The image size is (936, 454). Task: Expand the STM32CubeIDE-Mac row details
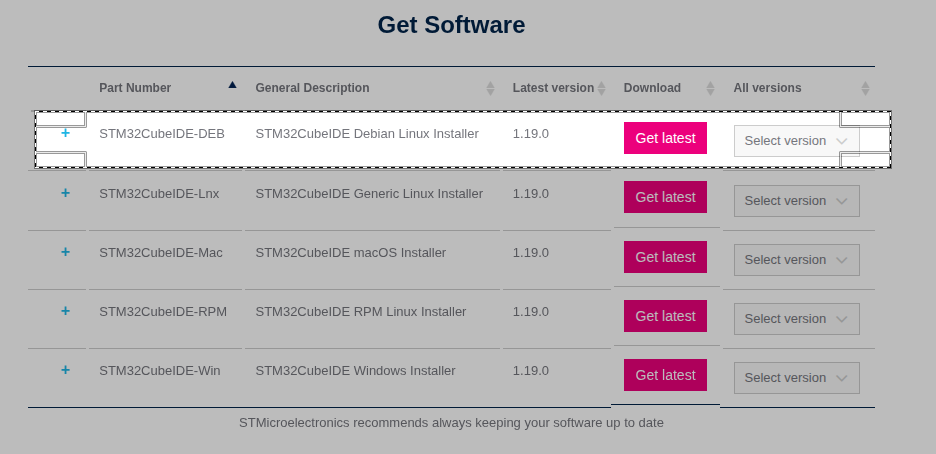[65, 252]
